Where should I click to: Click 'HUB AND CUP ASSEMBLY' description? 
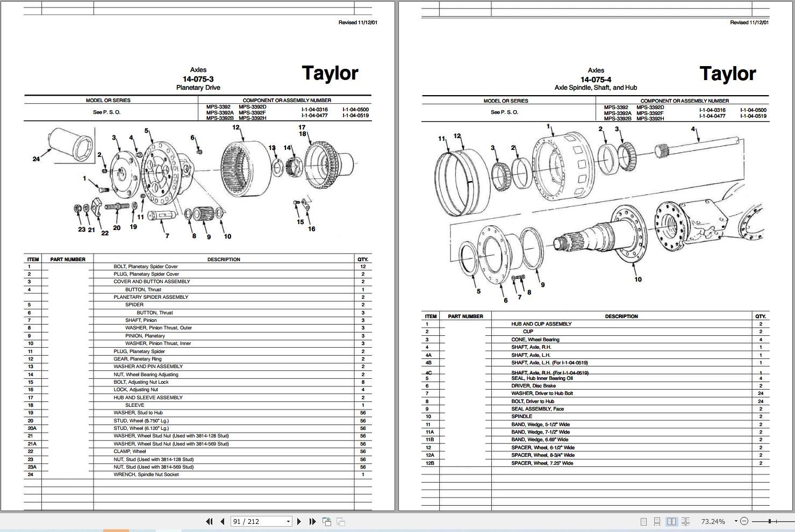click(x=541, y=324)
